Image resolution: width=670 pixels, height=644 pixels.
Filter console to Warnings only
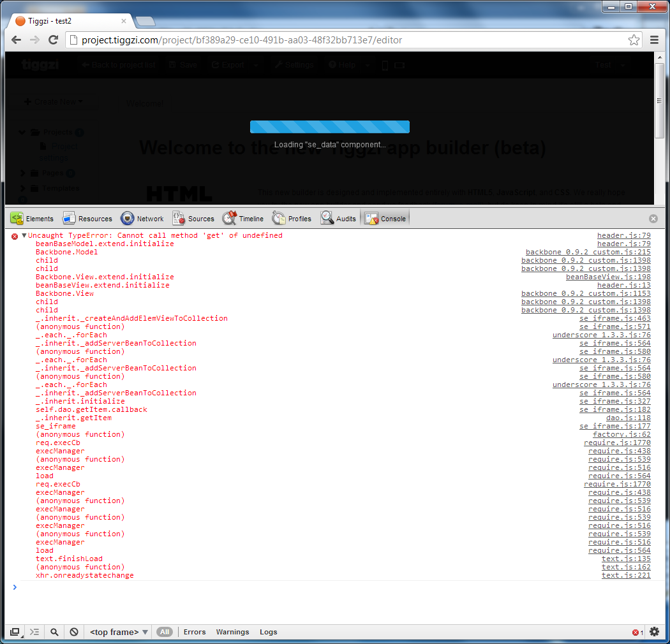tap(232, 632)
